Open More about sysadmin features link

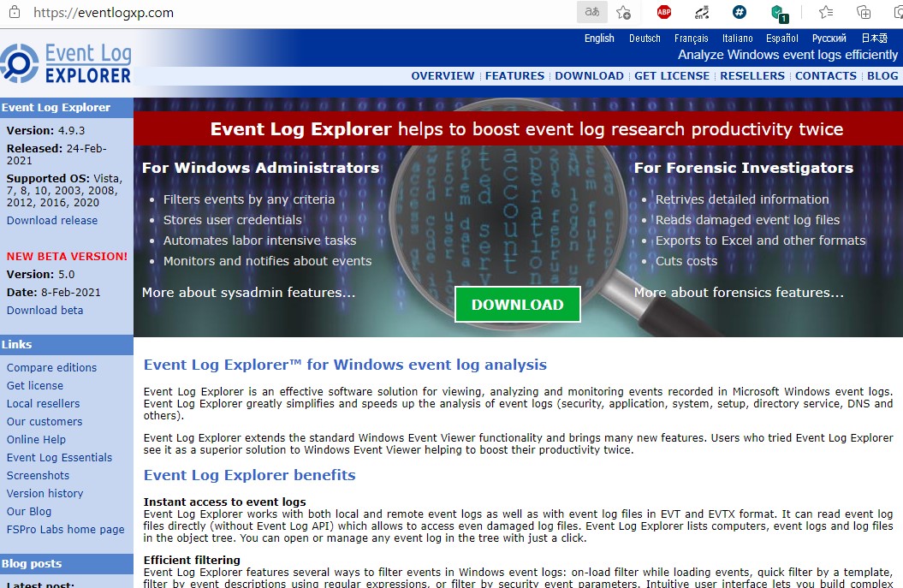(248, 293)
